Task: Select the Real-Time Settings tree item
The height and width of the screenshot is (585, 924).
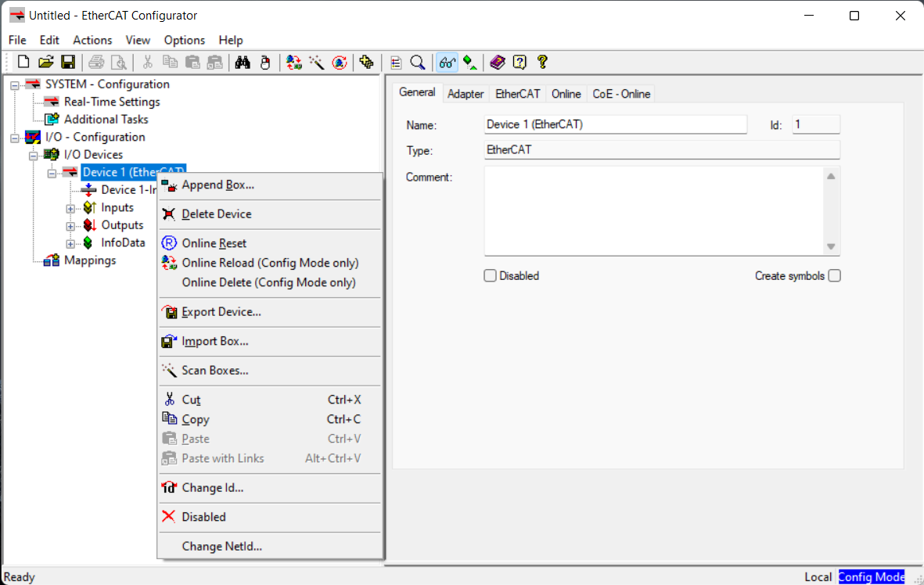Action: [112, 102]
